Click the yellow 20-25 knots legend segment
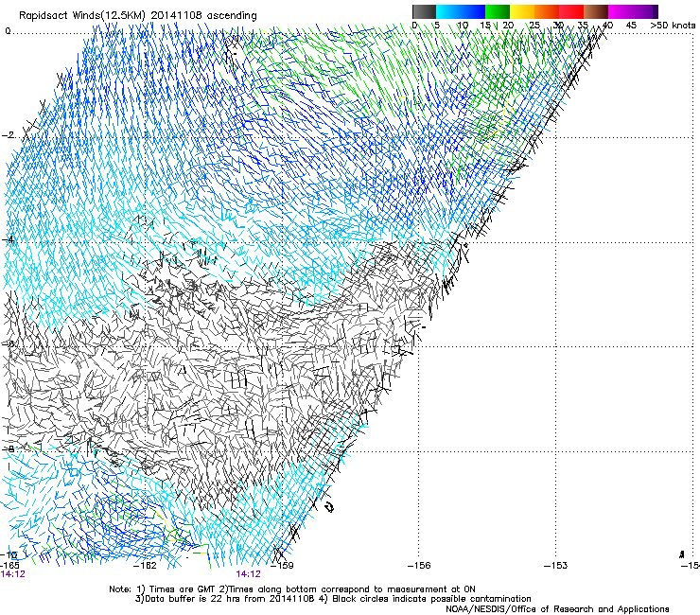Viewport: 700px width, 615px height. point(522,11)
